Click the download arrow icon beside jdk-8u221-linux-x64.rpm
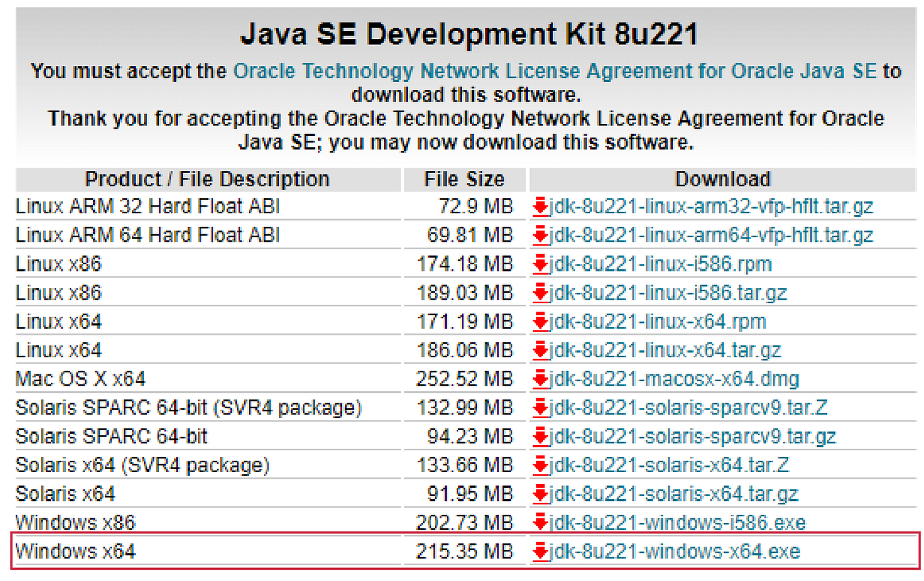This screenshot has height=581, width=924. click(x=541, y=322)
